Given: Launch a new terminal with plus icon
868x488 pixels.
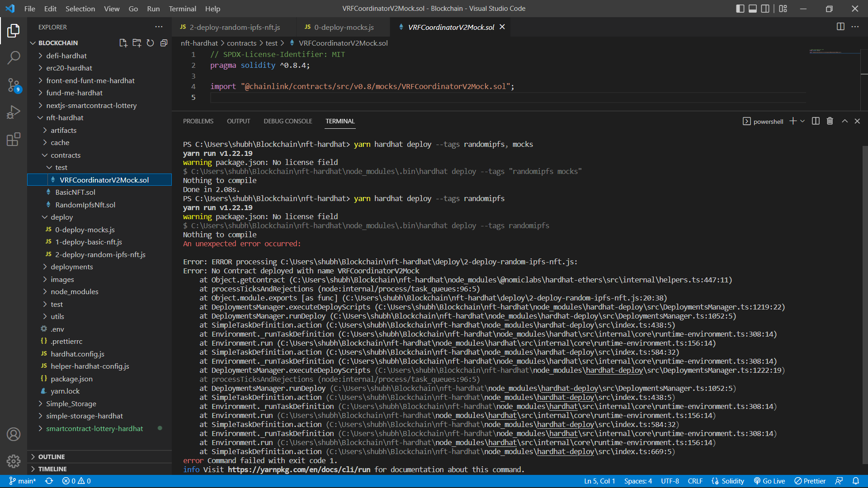Looking at the screenshot, I should click(793, 121).
